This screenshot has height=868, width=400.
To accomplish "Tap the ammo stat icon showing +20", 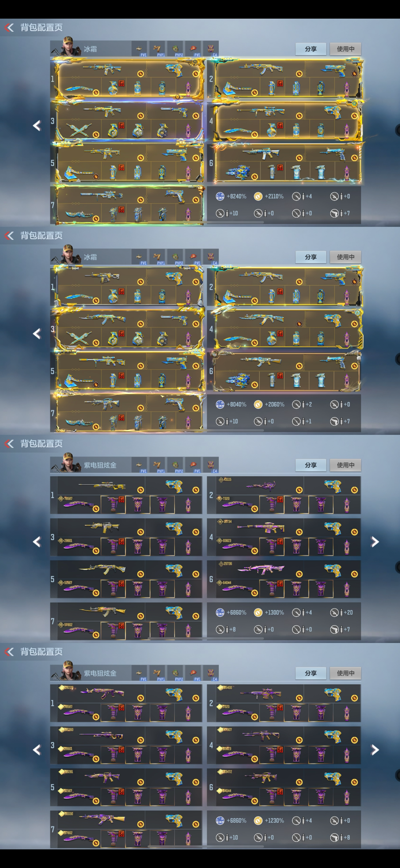I will tap(334, 612).
